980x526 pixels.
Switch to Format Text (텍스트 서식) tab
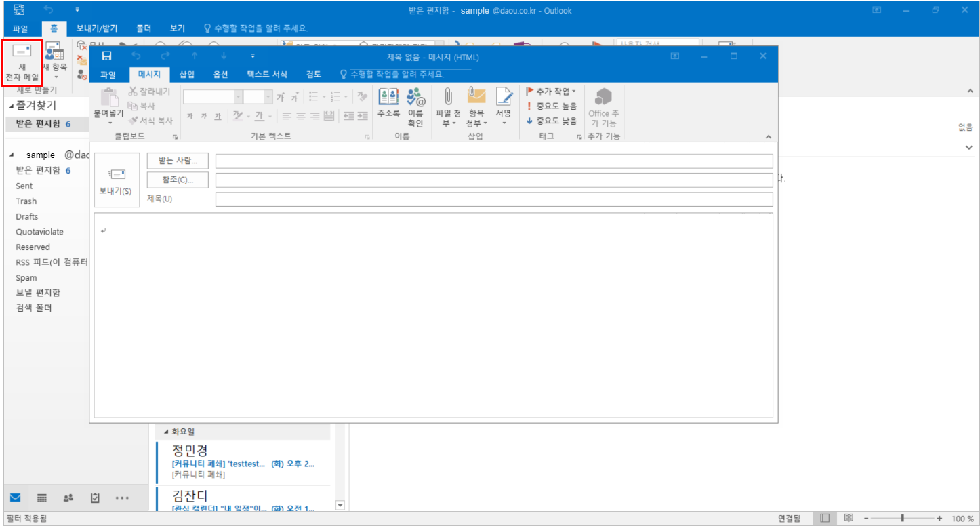267,74
